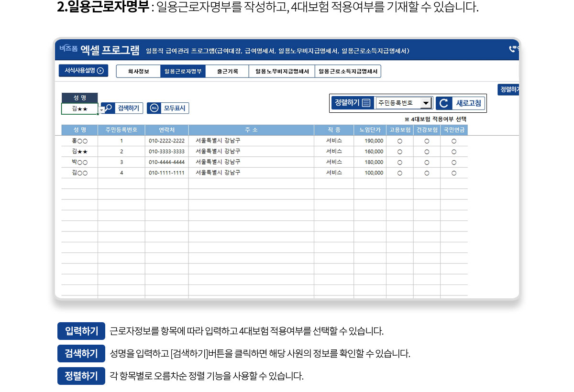Click the 입력하기 label below the screenshot

[x=81, y=331]
